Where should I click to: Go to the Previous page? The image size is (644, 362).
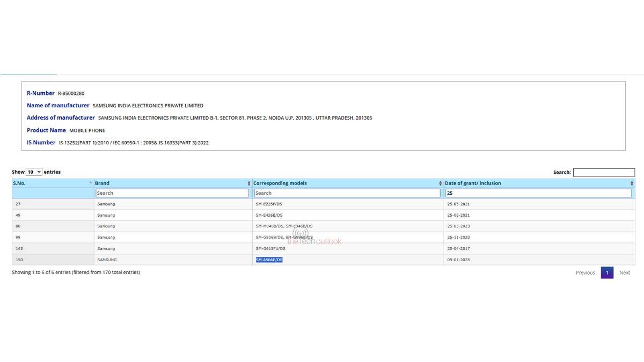point(585,272)
